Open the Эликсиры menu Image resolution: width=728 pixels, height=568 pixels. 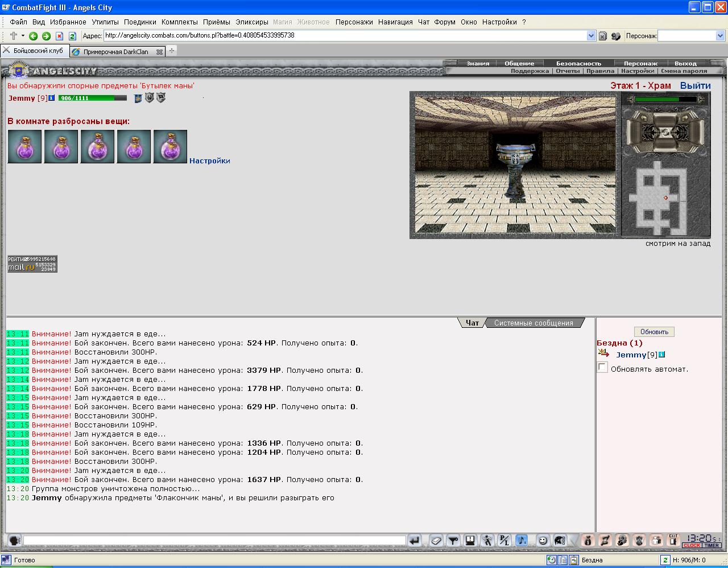252,22
